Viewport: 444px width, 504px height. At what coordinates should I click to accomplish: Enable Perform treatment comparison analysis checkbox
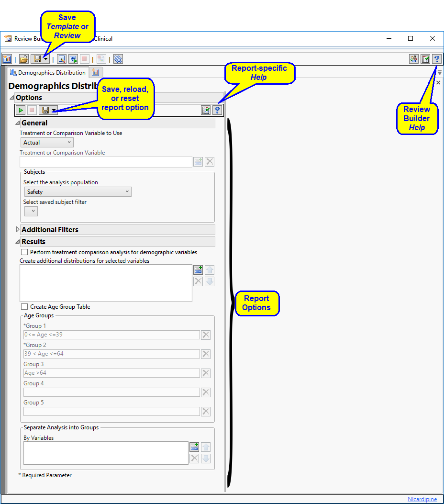[x=24, y=252]
